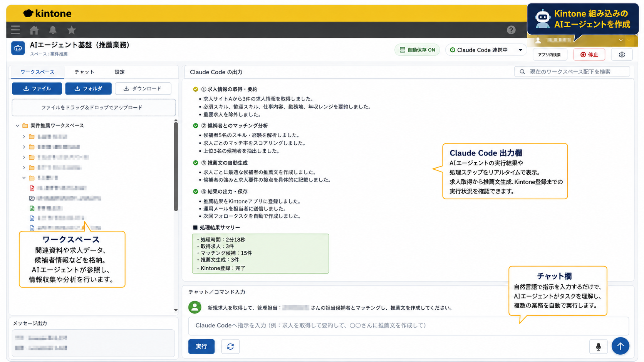Click the microphone voice input icon
The image size is (644, 362).
[598, 347]
